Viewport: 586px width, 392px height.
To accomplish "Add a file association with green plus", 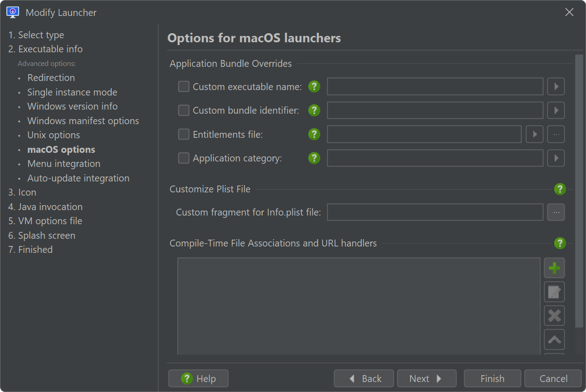I will click(555, 268).
